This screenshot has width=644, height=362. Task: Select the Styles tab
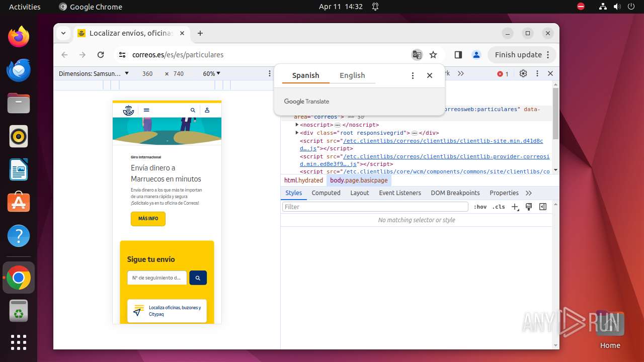point(294,193)
